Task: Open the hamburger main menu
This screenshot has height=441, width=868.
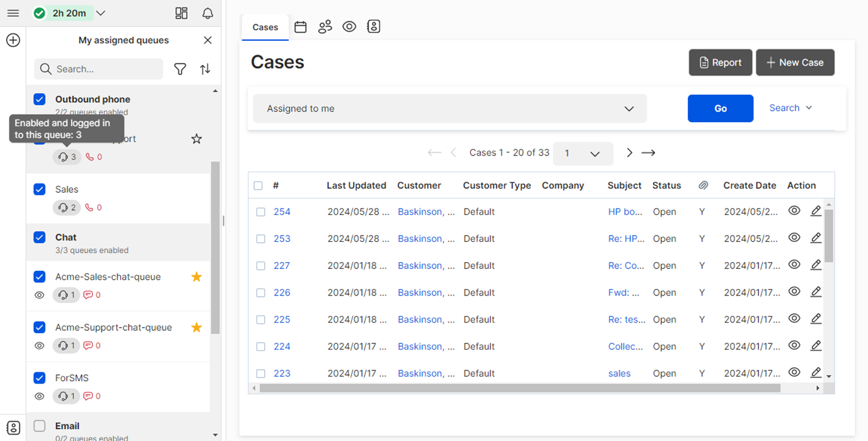Action: (13, 13)
